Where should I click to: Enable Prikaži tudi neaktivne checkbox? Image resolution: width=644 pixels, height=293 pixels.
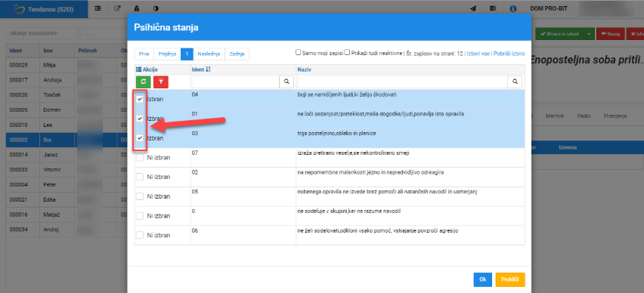click(347, 53)
